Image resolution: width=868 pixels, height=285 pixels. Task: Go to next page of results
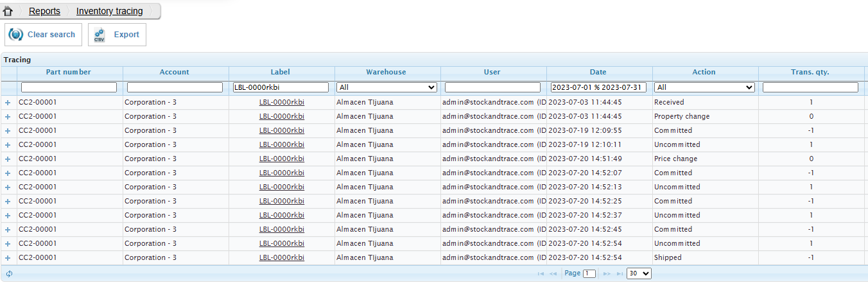(x=607, y=273)
